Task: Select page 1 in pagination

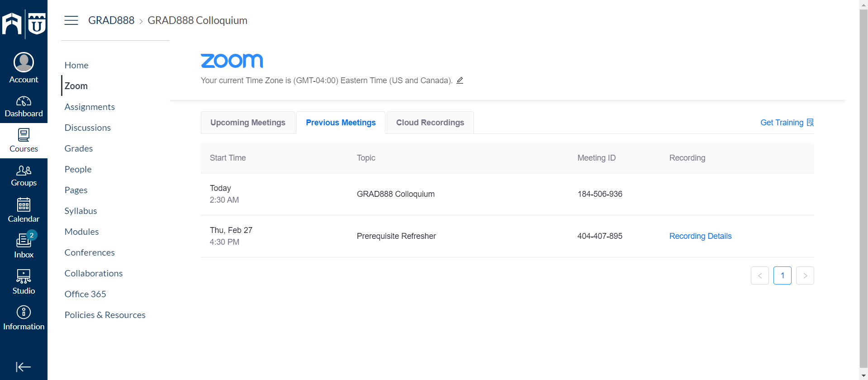Action: click(x=782, y=275)
